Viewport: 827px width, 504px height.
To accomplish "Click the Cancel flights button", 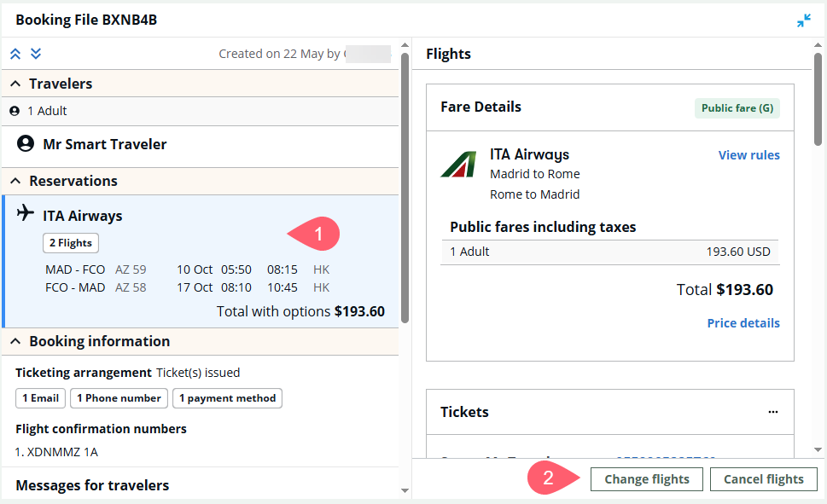I will tap(764, 479).
